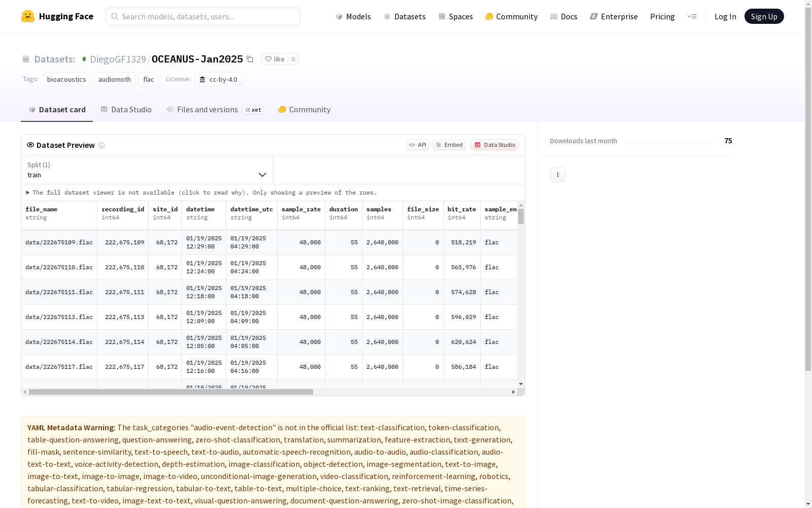The width and height of the screenshot is (812, 508).
Task: Open Data Studio from the preview header
Action: (495, 145)
